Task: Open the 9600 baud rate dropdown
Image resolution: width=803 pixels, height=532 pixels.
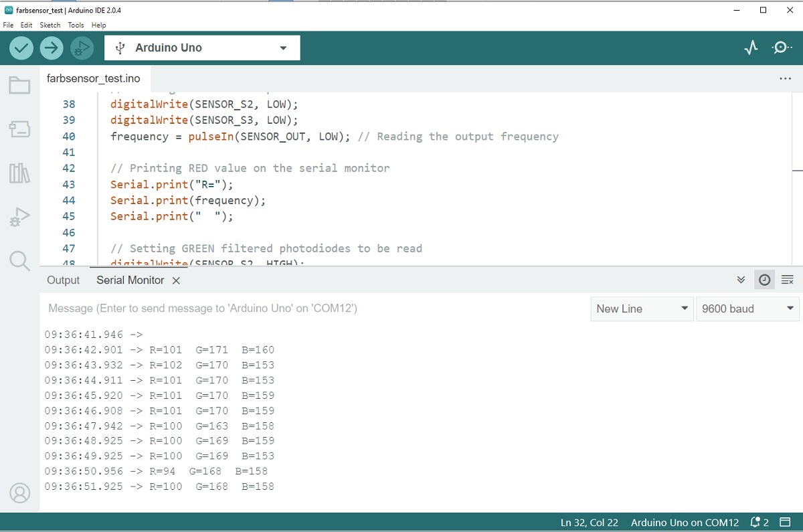Action: (x=747, y=308)
